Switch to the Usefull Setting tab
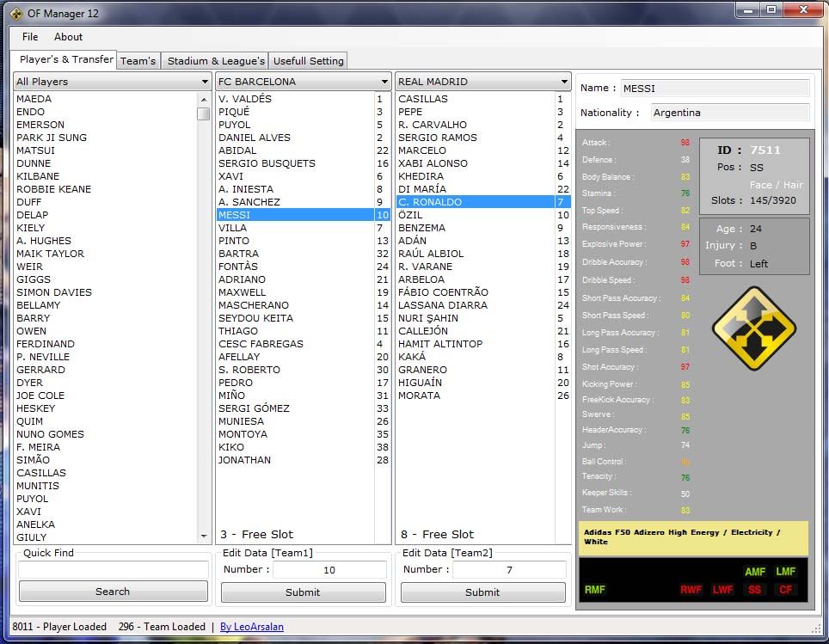Image resolution: width=829 pixels, height=644 pixels. coord(308,61)
